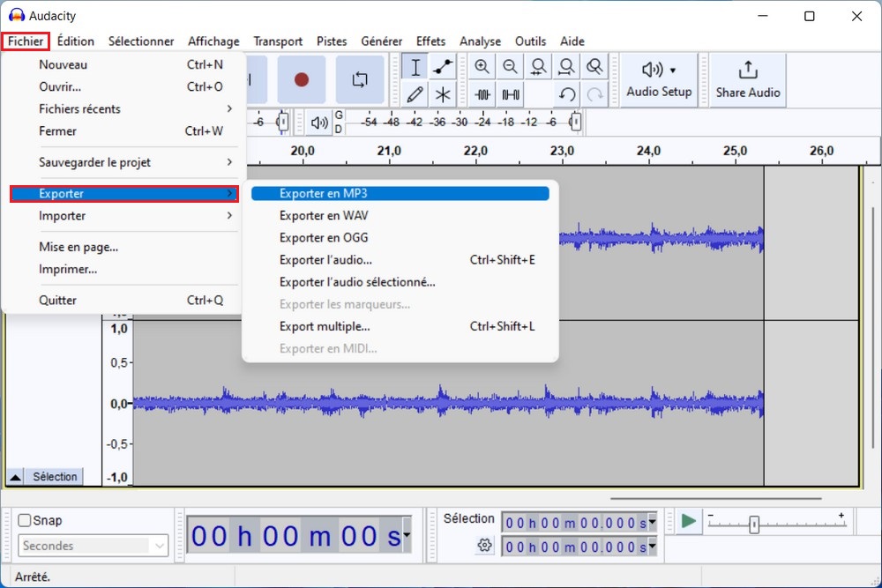Expand Fichiers récents submenu

point(125,108)
